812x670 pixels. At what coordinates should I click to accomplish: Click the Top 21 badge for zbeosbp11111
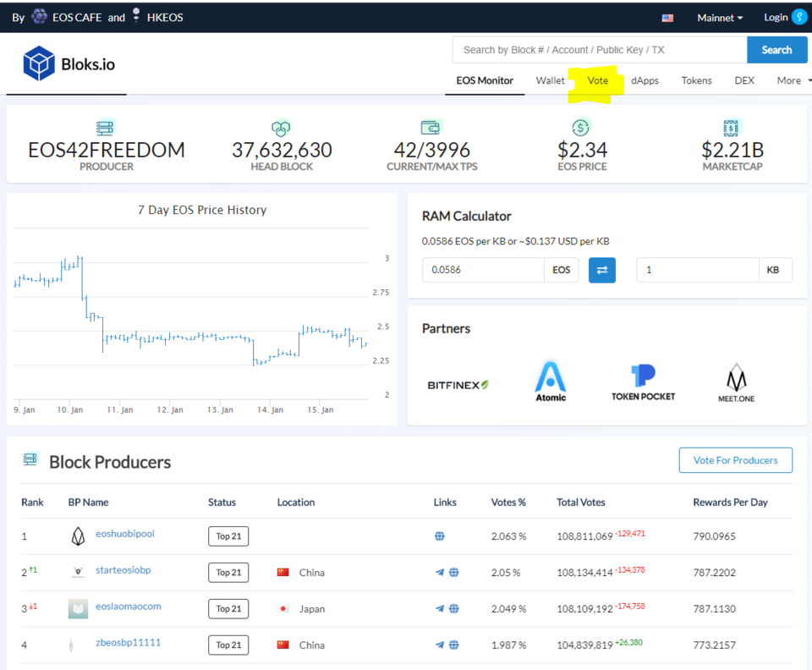pos(228,645)
